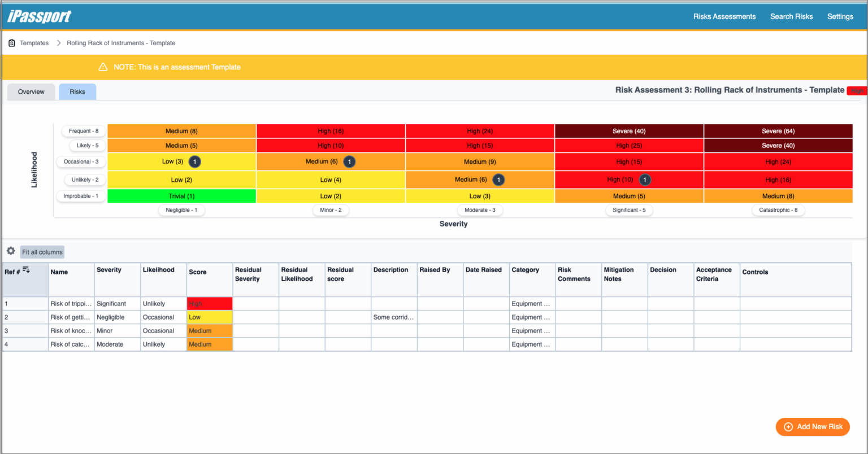
Task: Click the iPassport logo
Action: point(39,16)
